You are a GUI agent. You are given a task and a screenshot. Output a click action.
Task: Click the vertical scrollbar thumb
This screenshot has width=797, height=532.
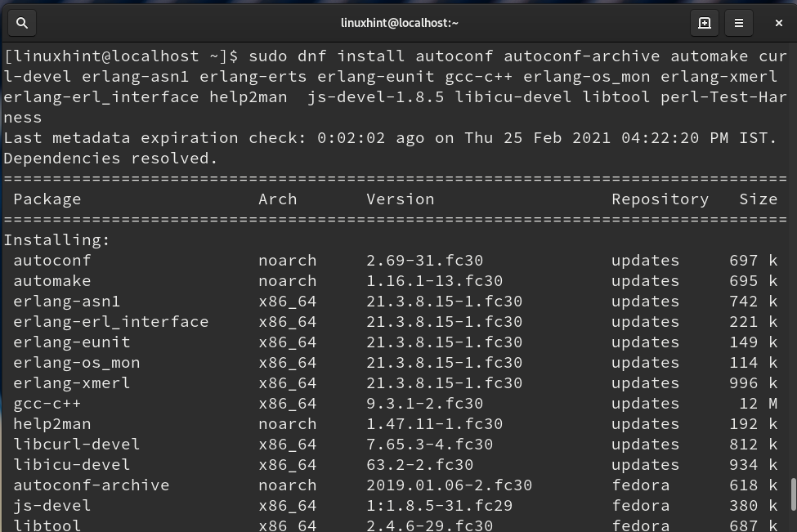click(792, 494)
